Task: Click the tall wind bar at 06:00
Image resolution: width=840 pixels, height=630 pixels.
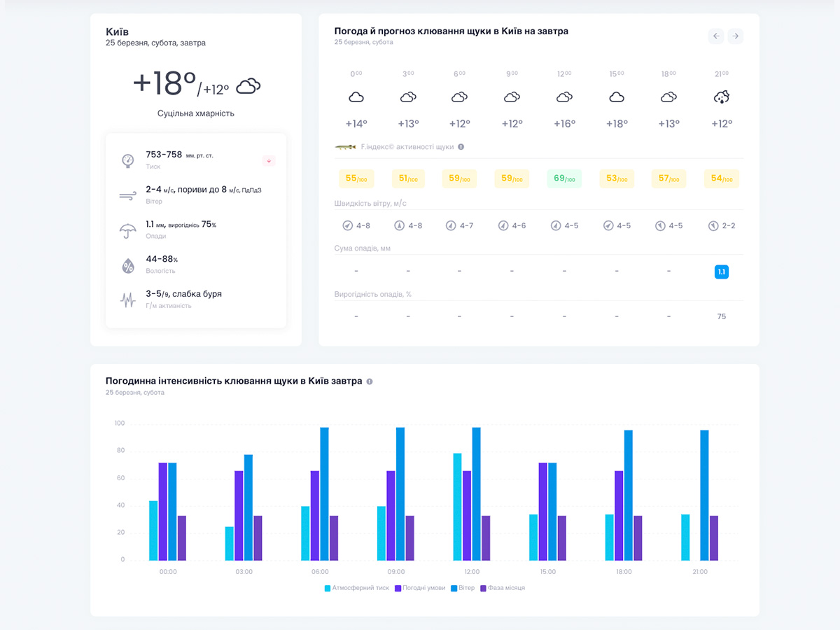Action: 324,493
